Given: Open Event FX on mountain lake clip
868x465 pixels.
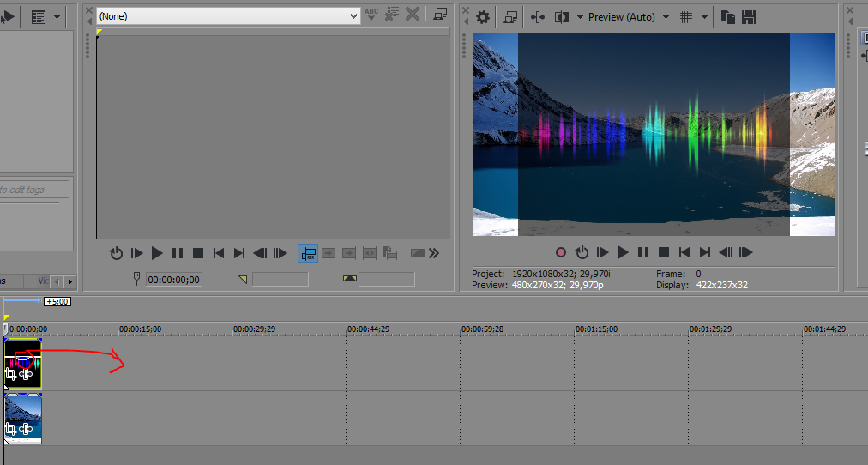Looking at the screenshot, I should point(26,429).
